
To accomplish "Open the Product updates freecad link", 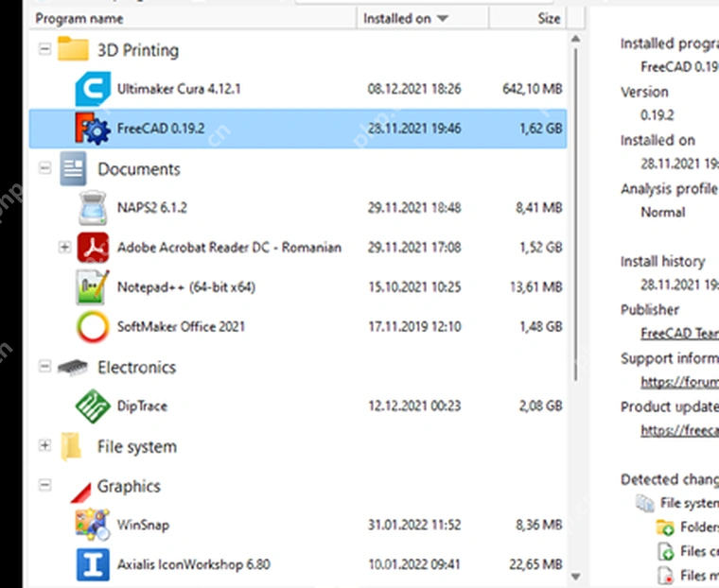I will coord(679,430).
